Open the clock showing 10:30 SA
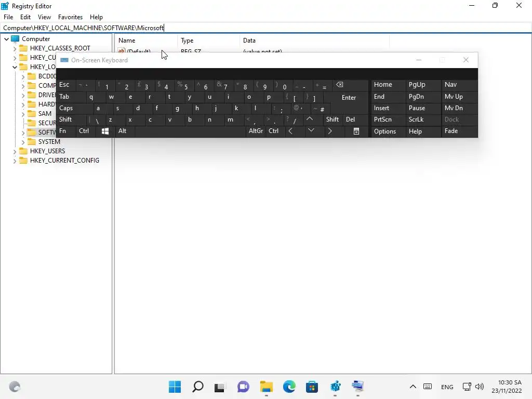 pyautogui.click(x=507, y=387)
